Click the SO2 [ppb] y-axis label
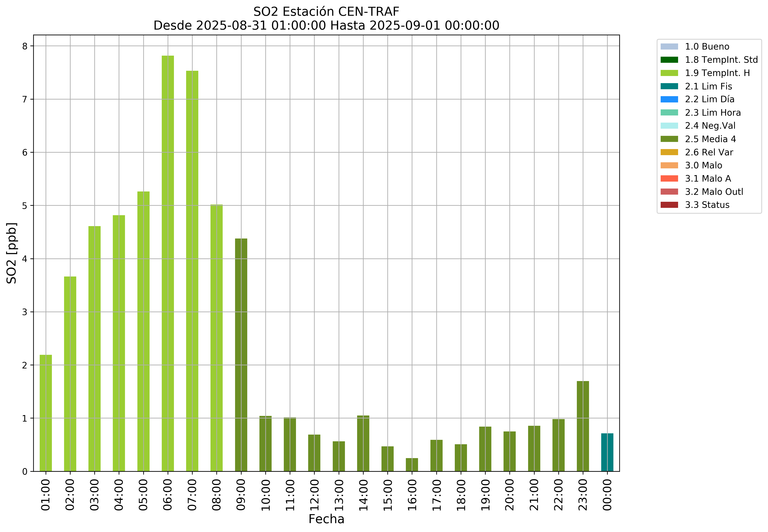768x532 pixels. [x=12, y=253]
